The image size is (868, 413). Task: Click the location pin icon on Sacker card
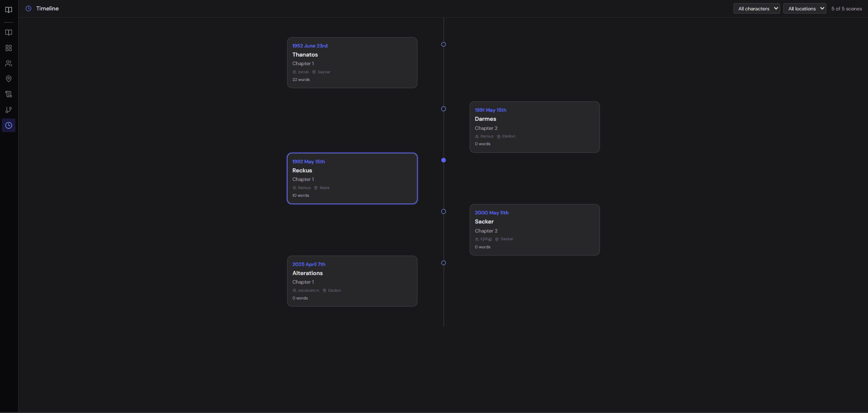tap(497, 239)
